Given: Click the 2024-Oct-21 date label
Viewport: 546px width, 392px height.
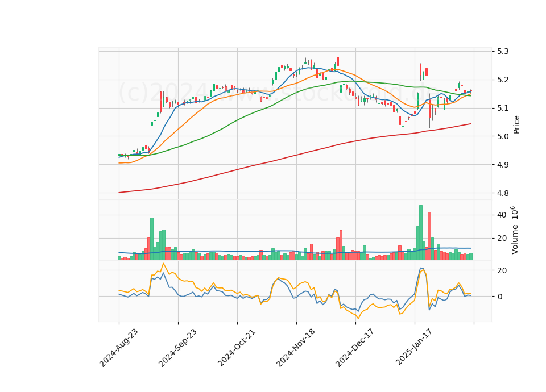Looking at the screenshot, I should (x=237, y=348).
